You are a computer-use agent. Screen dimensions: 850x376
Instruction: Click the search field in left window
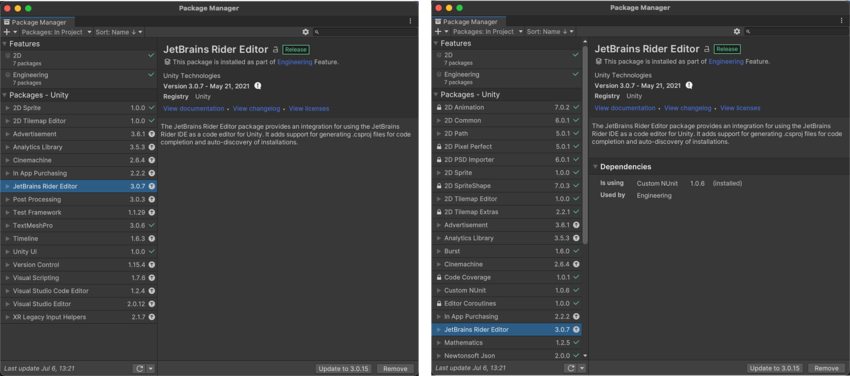pyautogui.click(x=365, y=33)
